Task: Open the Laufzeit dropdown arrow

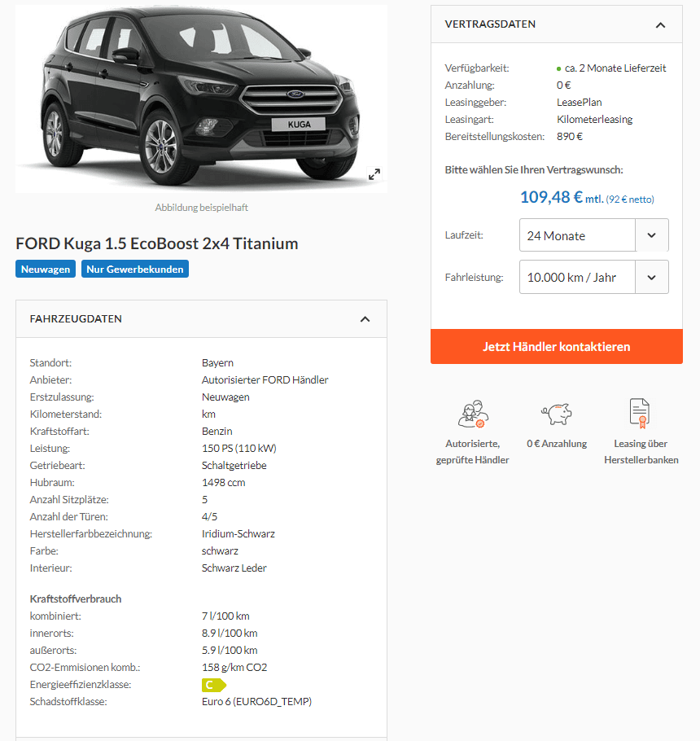Action: click(651, 235)
